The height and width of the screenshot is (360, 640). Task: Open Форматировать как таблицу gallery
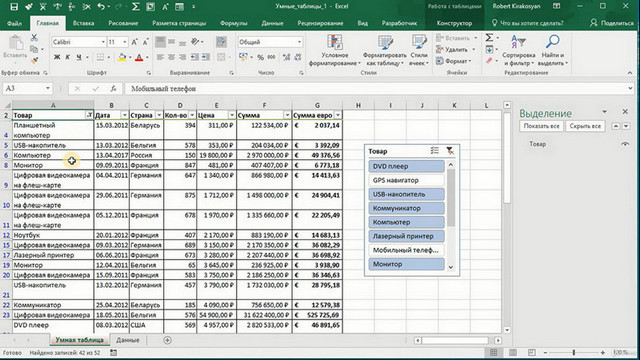click(384, 50)
